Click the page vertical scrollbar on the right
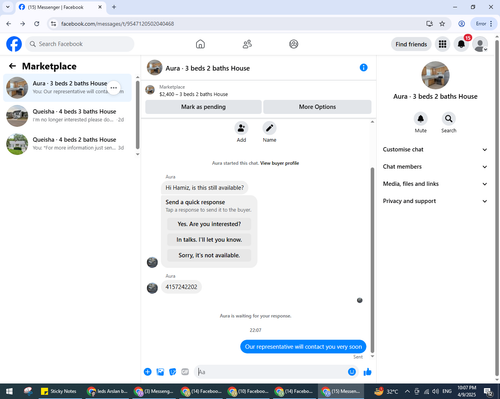This screenshot has width=500, height=399. click(x=497, y=207)
